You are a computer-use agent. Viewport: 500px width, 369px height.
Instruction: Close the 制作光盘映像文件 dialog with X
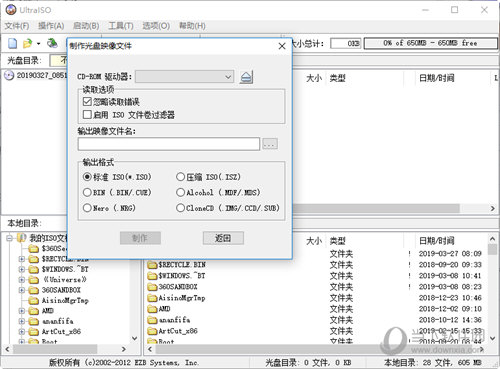pyautogui.click(x=282, y=46)
